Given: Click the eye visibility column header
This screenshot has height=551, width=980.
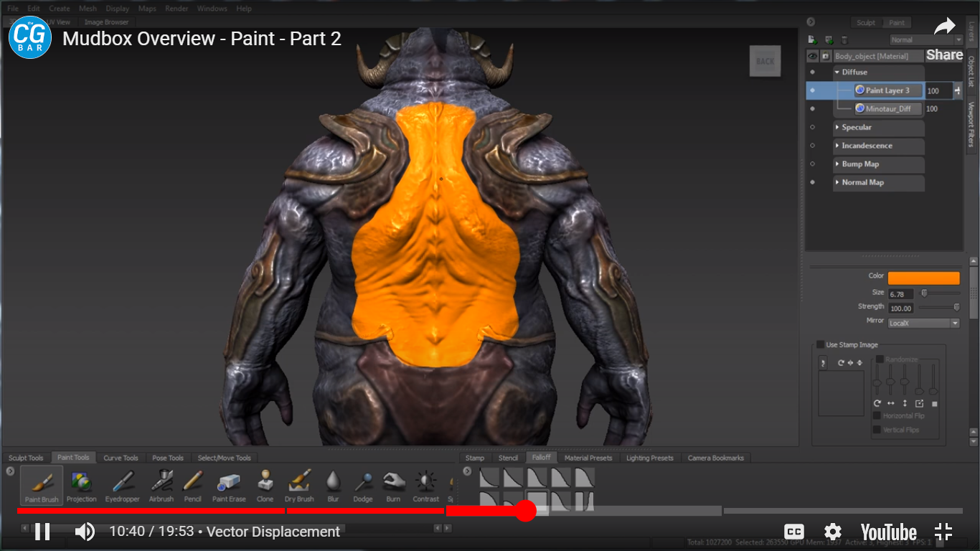Looking at the screenshot, I should coord(812,56).
